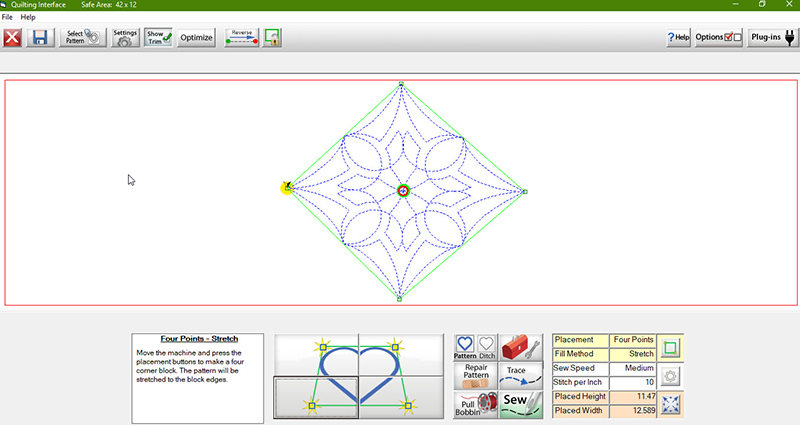Select the Ditch heart mode
800x425 pixels.
tap(486, 347)
